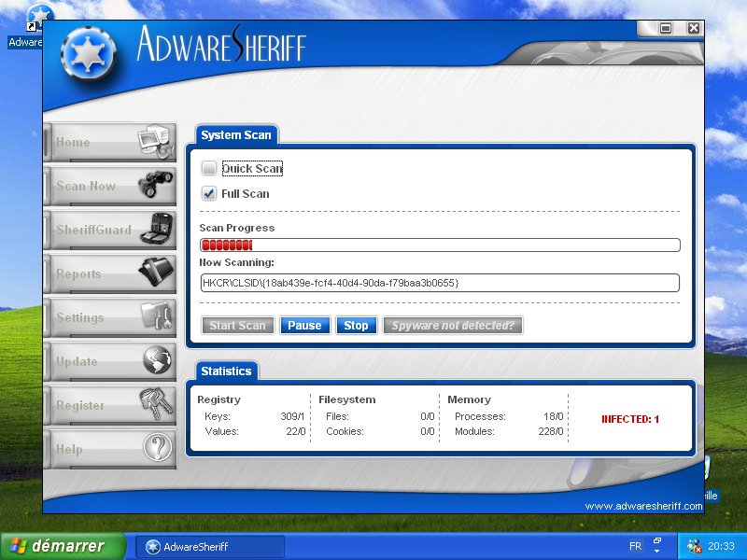This screenshot has width=747, height=560.
Task: Visit the www.adwaresheriff.com link
Action: [643, 506]
